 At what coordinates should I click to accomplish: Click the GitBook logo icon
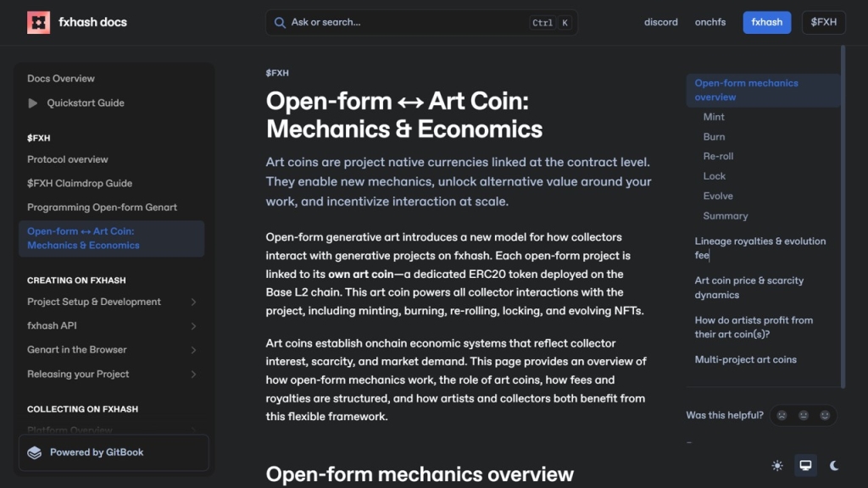coord(35,452)
